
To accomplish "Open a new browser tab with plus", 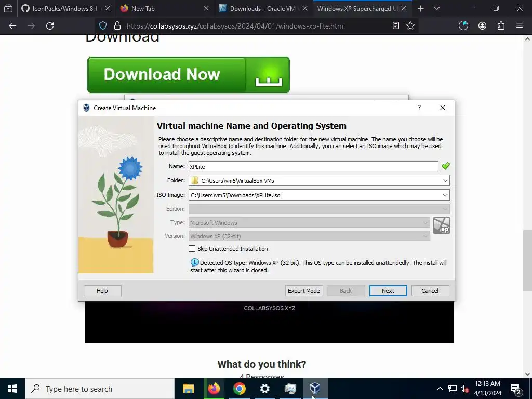I will [x=420, y=8].
